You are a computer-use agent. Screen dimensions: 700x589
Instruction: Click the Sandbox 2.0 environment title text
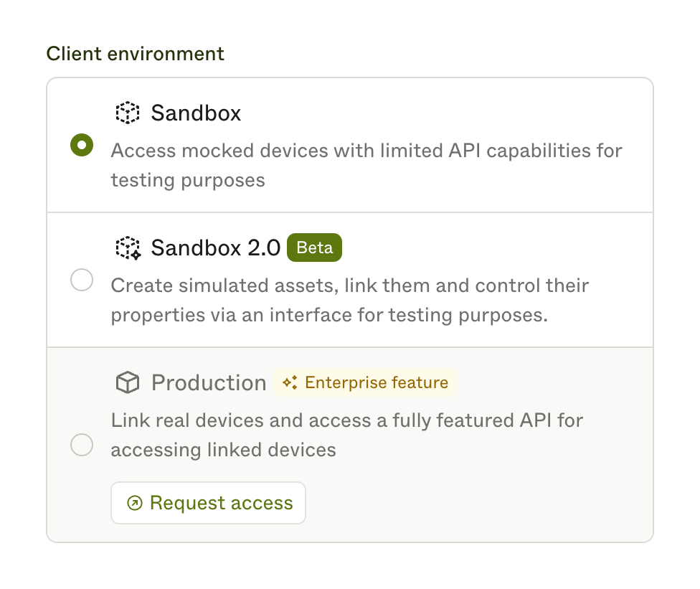click(x=214, y=248)
